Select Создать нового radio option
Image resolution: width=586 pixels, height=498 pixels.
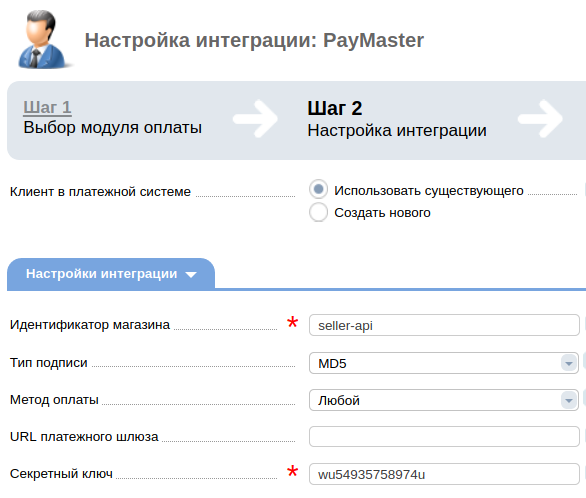(x=318, y=212)
